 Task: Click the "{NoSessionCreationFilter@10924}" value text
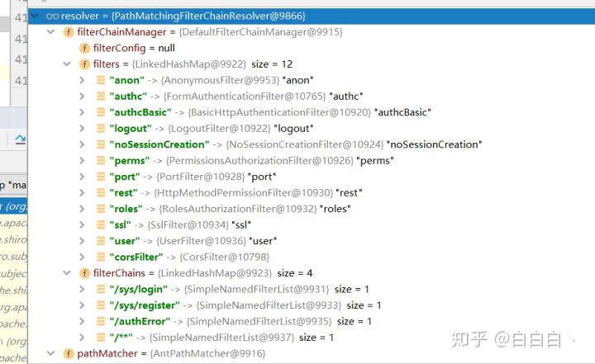pyautogui.click(x=305, y=144)
